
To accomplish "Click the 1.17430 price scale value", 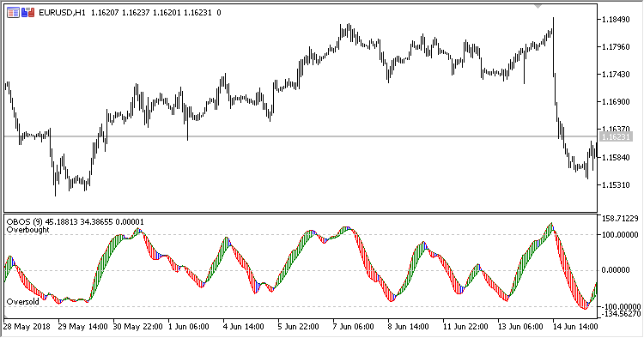I will click(x=616, y=75).
